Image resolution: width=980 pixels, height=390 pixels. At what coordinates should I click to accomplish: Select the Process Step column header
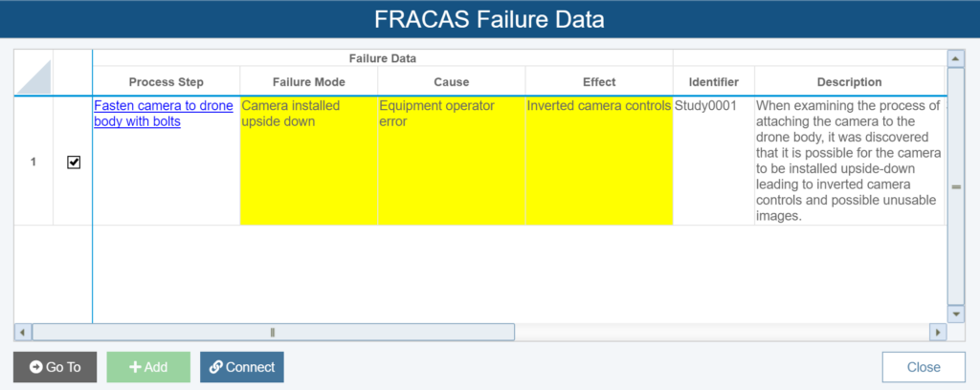[x=167, y=82]
